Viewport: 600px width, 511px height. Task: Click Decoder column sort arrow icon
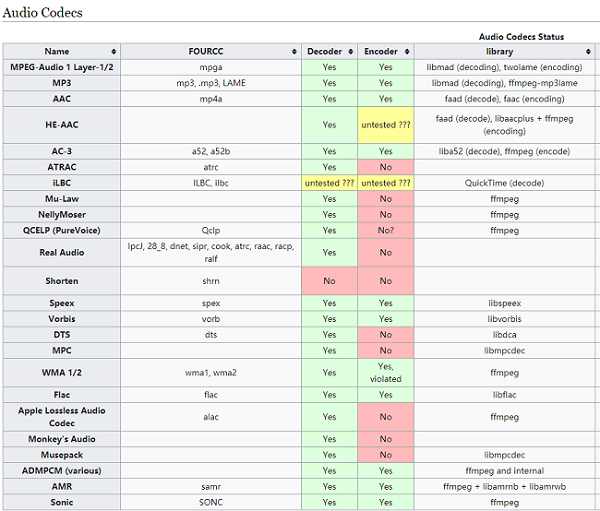351,52
